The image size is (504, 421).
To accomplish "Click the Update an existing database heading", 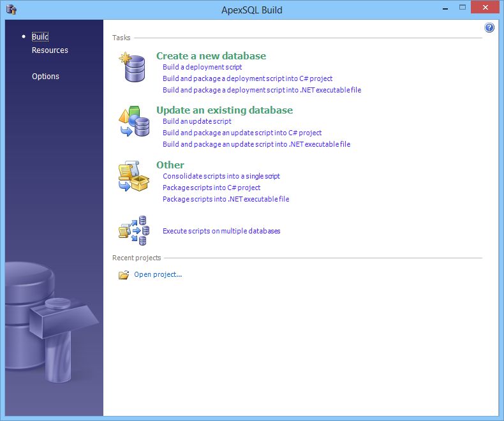I will tap(225, 110).
